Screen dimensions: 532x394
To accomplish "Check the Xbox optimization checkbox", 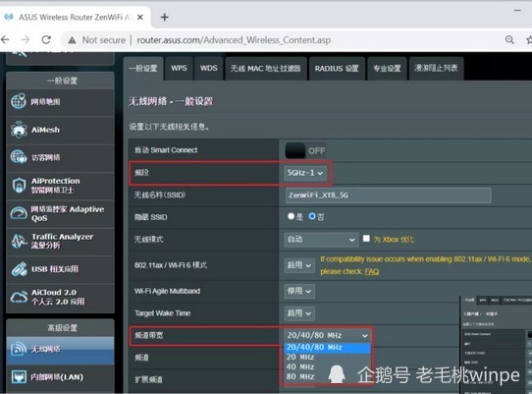I will click(x=366, y=239).
